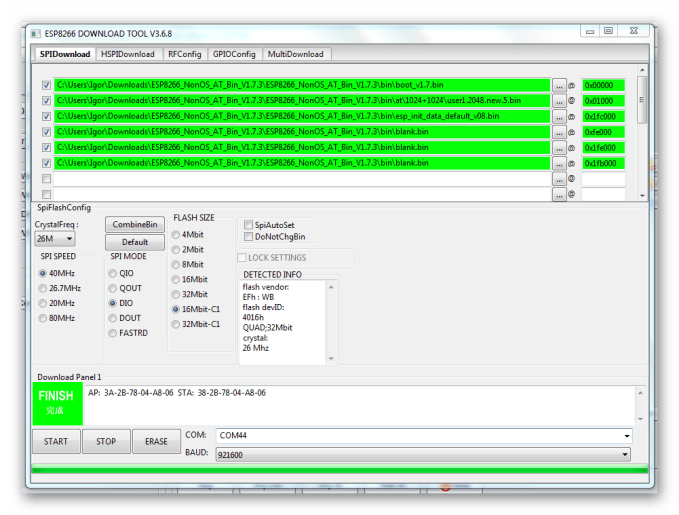The image size is (679, 515).
Task: Click the ERASE button
Action: [156, 441]
